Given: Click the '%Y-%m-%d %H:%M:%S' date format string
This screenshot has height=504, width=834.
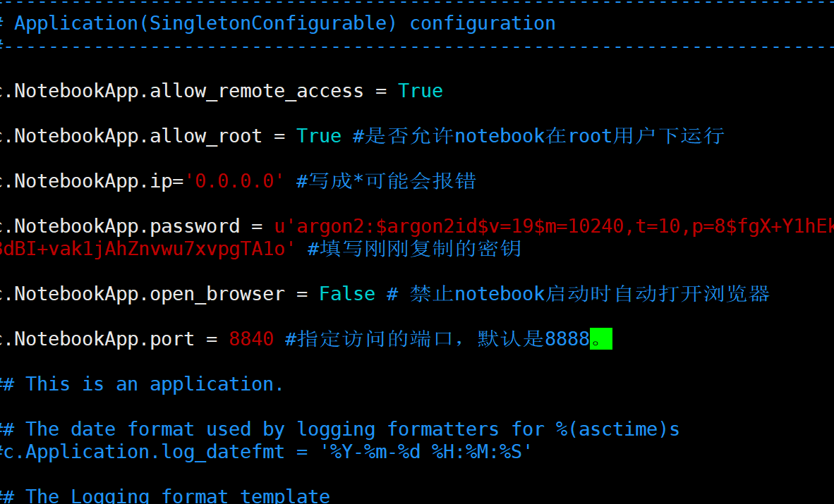Looking at the screenshot, I should point(430,451).
